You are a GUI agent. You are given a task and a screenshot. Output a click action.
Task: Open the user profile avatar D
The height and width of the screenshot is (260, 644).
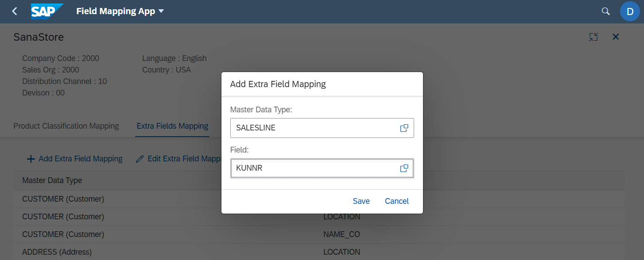pos(630,11)
